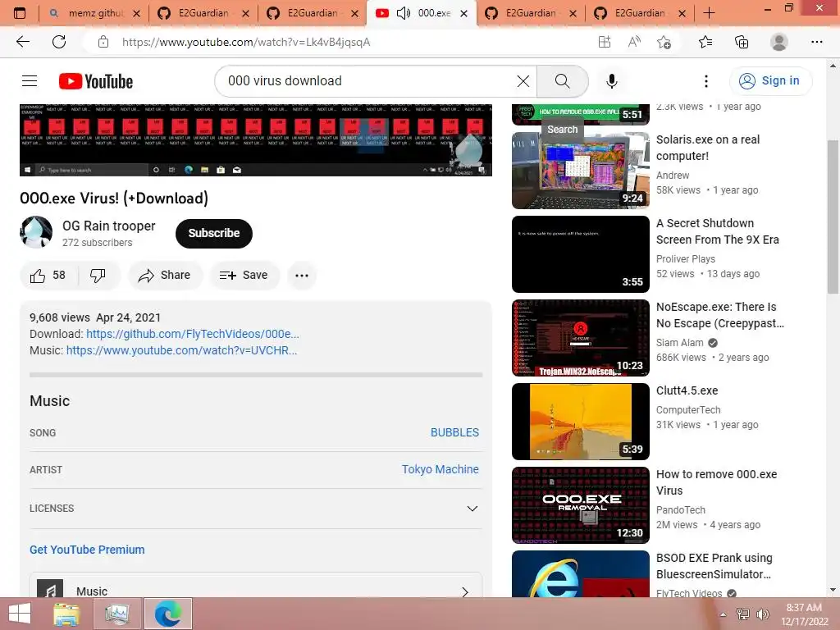Viewport: 840px width, 630px height.
Task: Subscribe to OG Rain trooper
Action: 214,233
